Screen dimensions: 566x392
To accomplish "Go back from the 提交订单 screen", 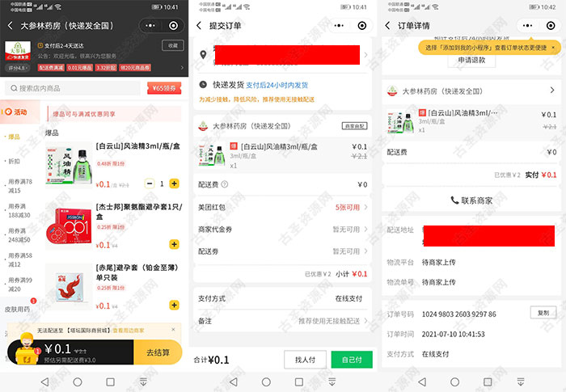I will point(199,26).
